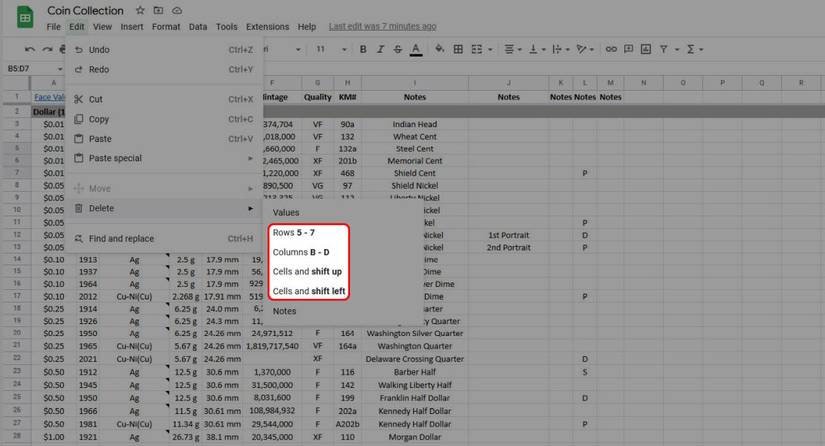This screenshot has width=825, height=446.
Task: Choose Redo in the Edit menu
Action: 164,69
